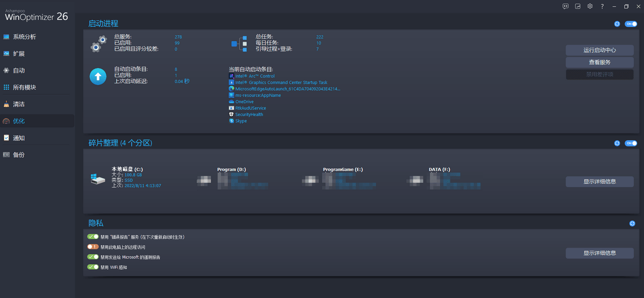This screenshot has width=644, height=298.
Task: Click the 碎片整理 (4 个分区) heading
Action: tap(120, 143)
